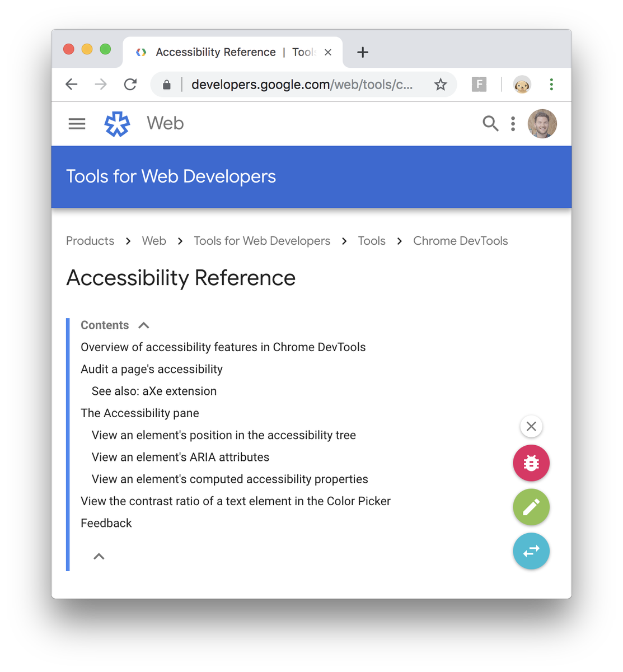
Task: Click the macOS green fullscreen button
Action: [x=105, y=49]
